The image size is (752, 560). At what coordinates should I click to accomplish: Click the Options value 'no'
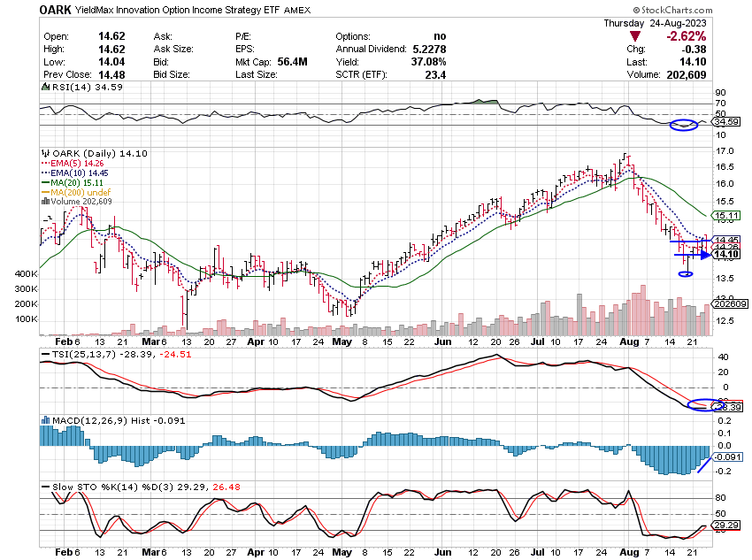(x=440, y=36)
